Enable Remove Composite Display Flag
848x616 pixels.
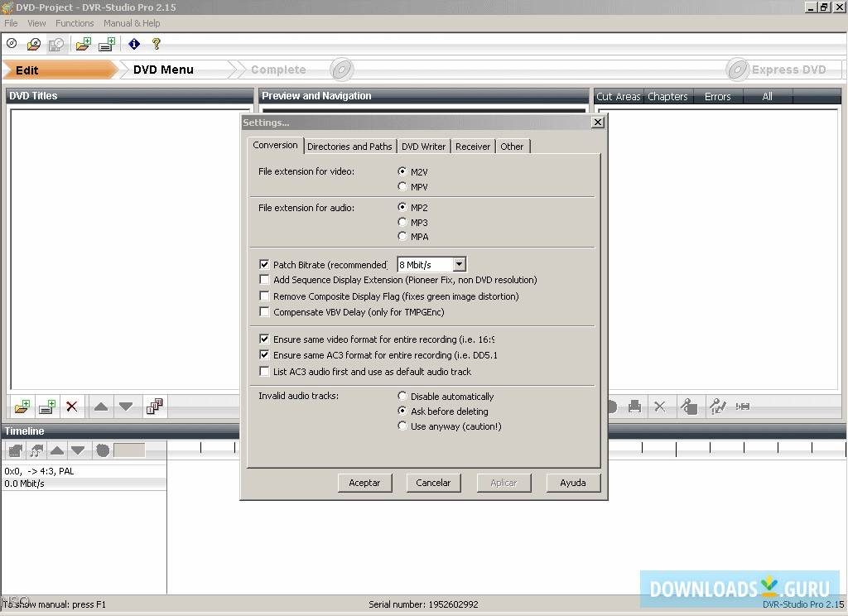point(264,296)
